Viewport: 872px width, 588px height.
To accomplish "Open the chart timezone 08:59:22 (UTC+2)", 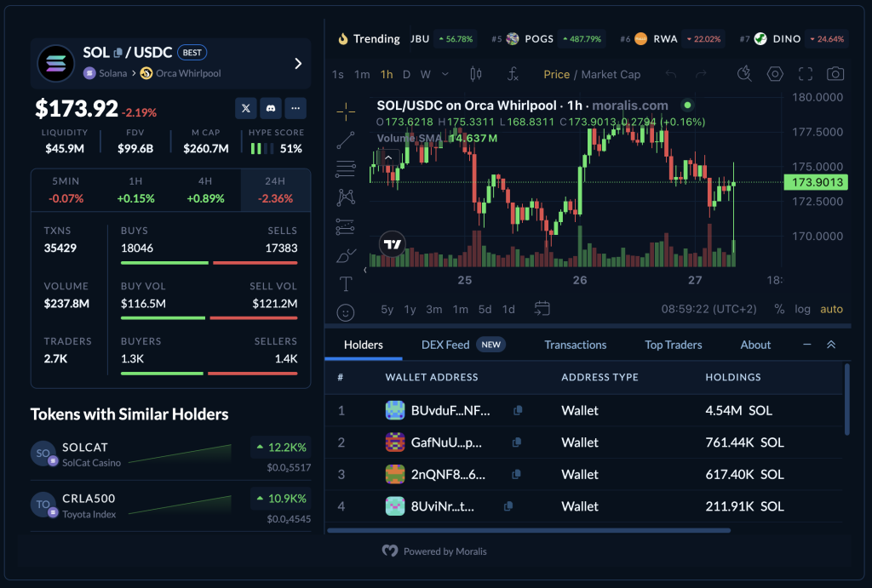I will (x=708, y=309).
